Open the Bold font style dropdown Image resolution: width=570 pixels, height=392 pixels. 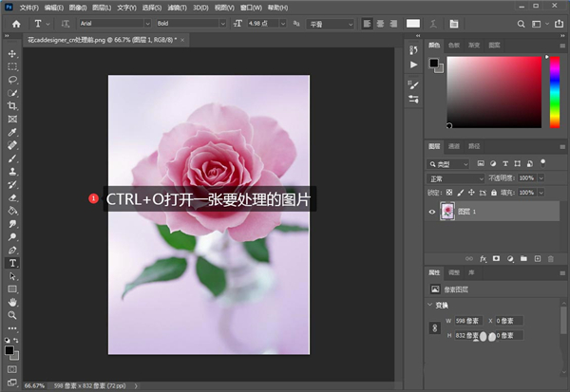coord(190,23)
